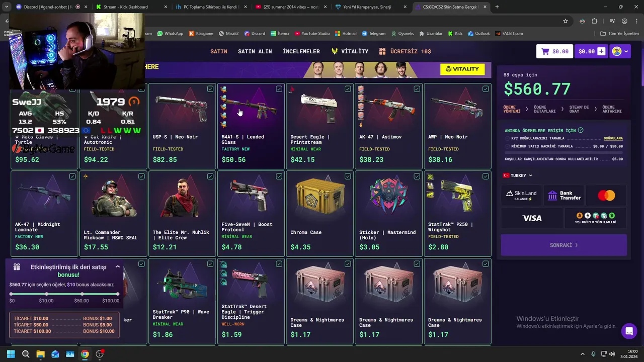Open the chat support bubble icon

[628, 331]
